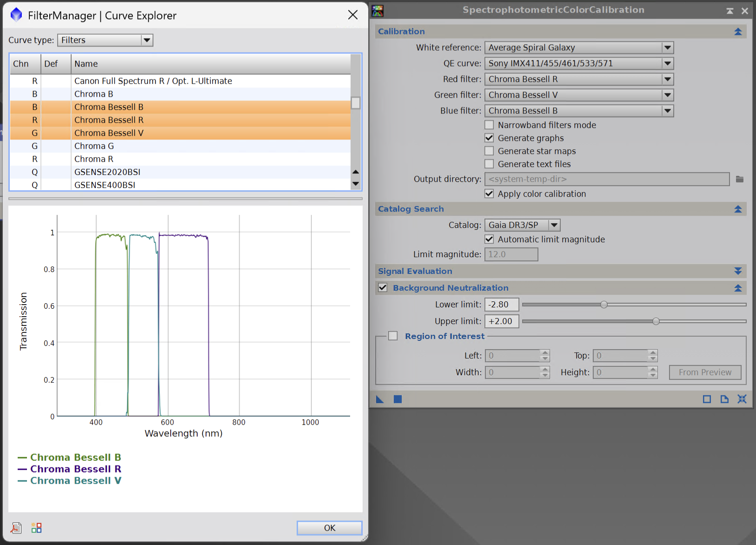Screen dimensions: 756x545
Task: Enable Region of Interest checkbox
Action: coord(393,336)
